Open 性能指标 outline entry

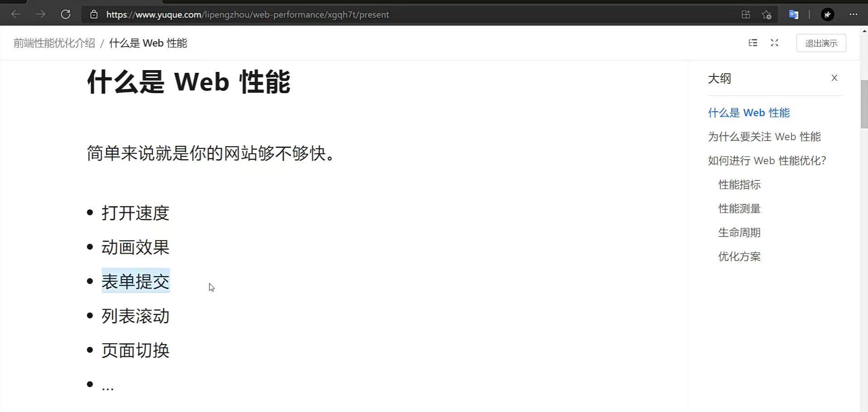tap(739, 185)
